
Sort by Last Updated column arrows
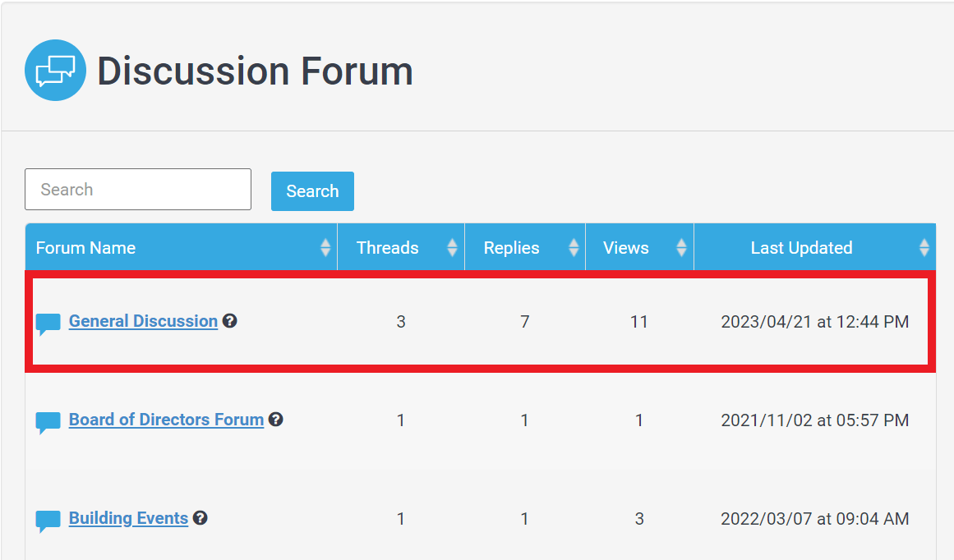click(x=924, y=247)
